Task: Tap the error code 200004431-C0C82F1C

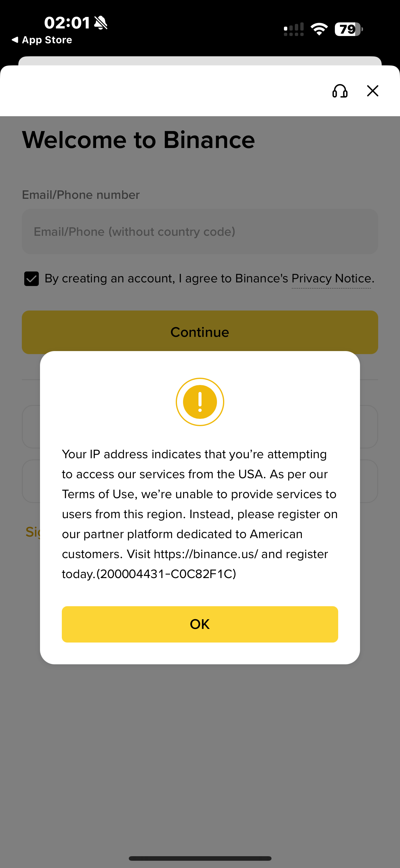Action: click(166, 574)
